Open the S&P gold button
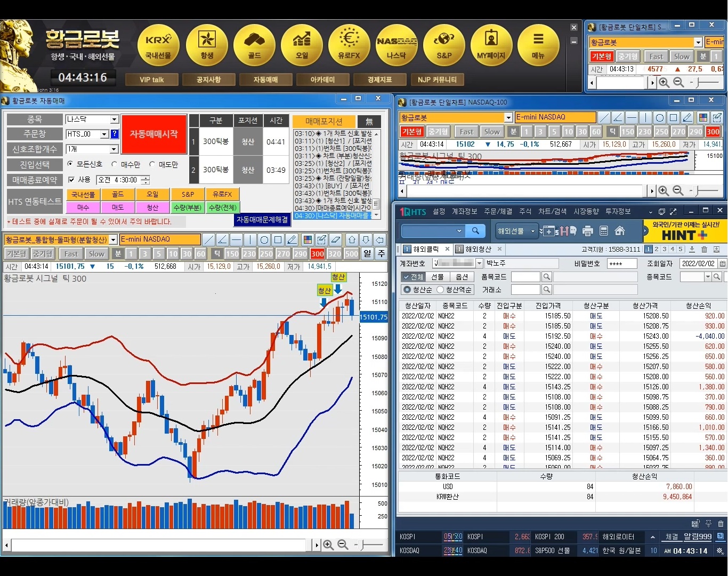This screenshot has width=728, height=576. [444, 45]
